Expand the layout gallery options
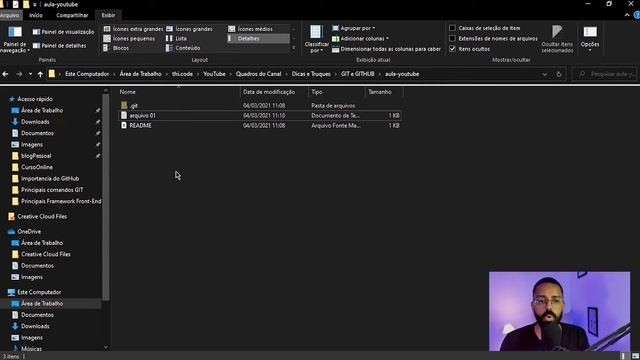The width and height of the screenshot is (640, 360). pyautogui.click(x=293, y=48)
